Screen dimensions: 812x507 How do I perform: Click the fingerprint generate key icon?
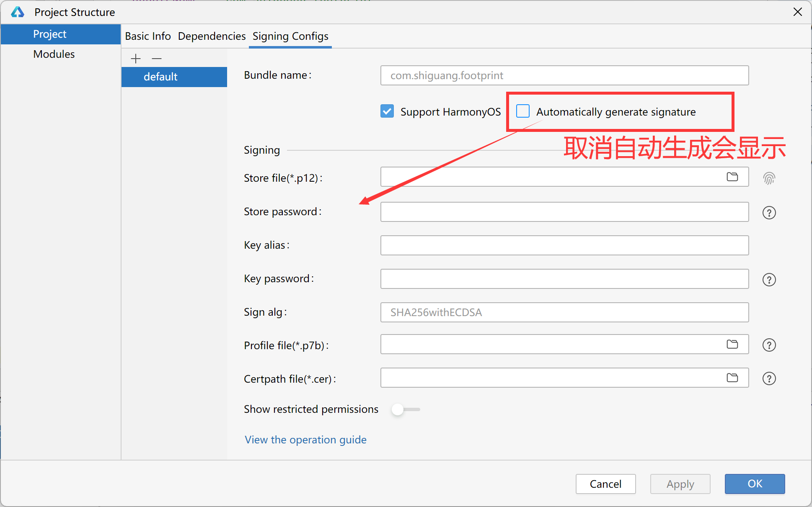[x=769, y=178]
